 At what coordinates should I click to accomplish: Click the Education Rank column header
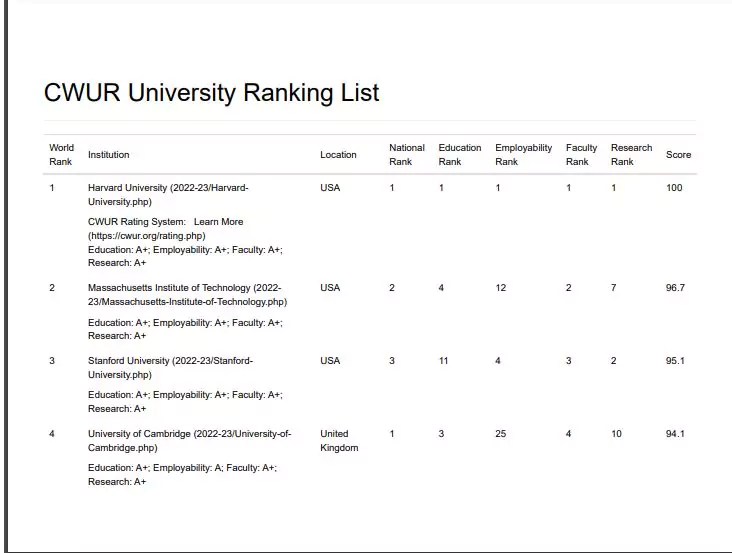(x=460, y=154)
